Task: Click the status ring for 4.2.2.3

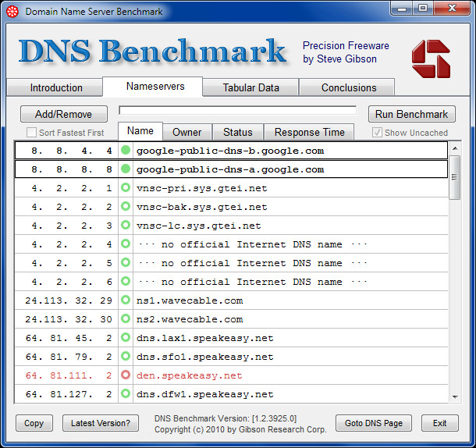Action: (x=126, y=225)
